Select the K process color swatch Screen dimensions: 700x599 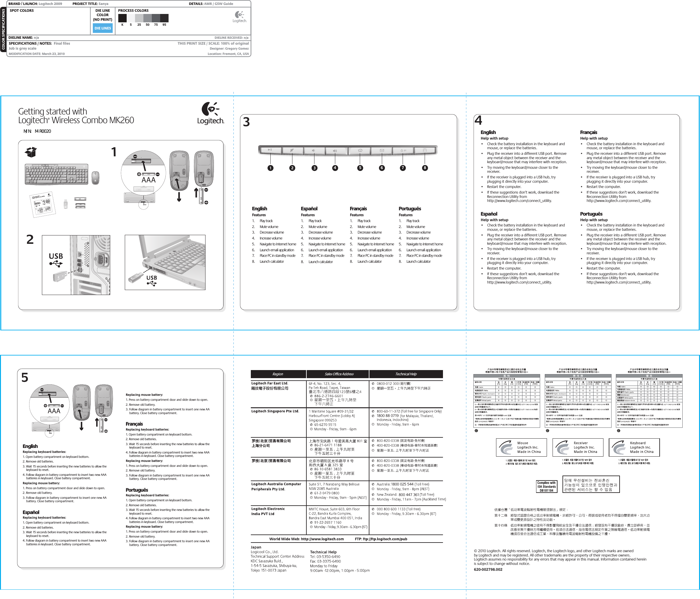[x=122, y=18]
